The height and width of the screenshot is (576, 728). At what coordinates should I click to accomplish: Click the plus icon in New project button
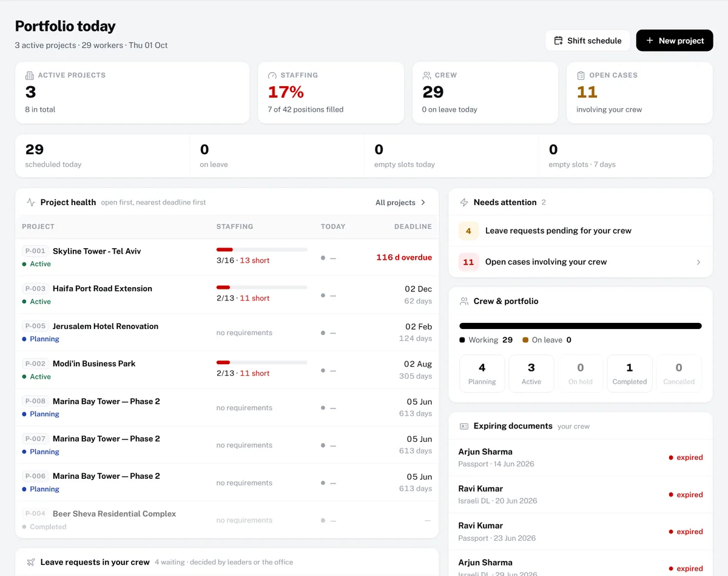[649, 41]
